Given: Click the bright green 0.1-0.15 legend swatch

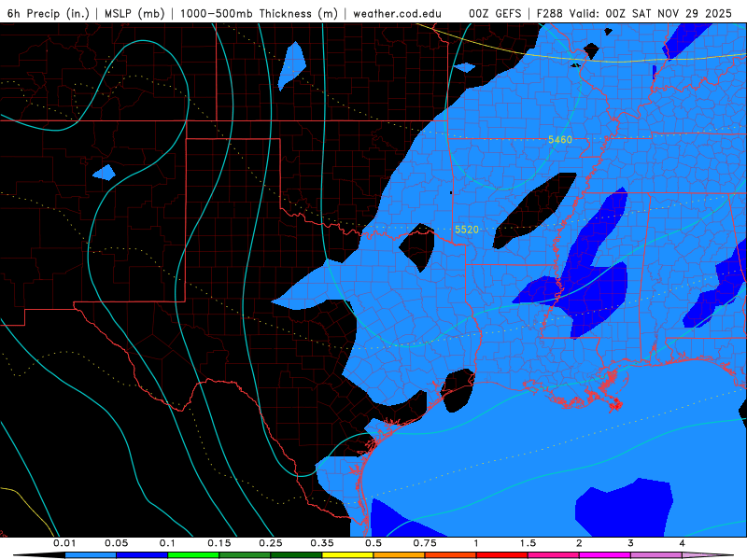Looking at the screenshot, I should [x=193, y=555].
